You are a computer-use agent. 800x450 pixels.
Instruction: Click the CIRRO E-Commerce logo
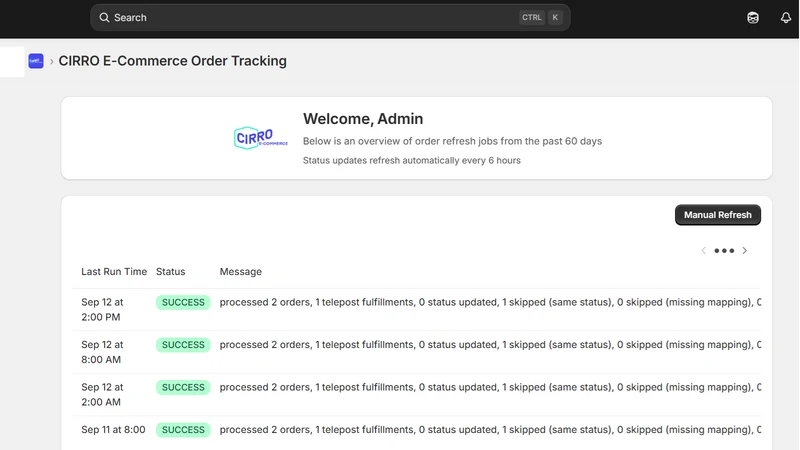point(261,138)
